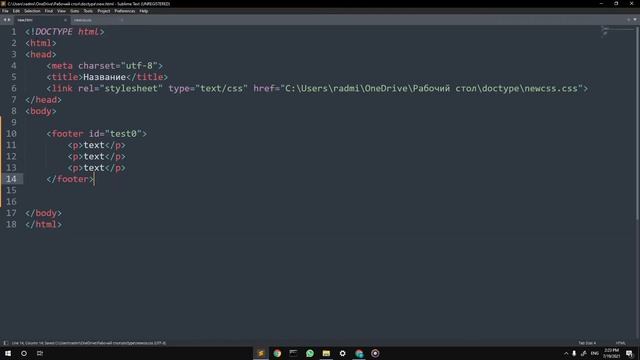
Task: Open the Selection menu
Action: click(32, 11)
